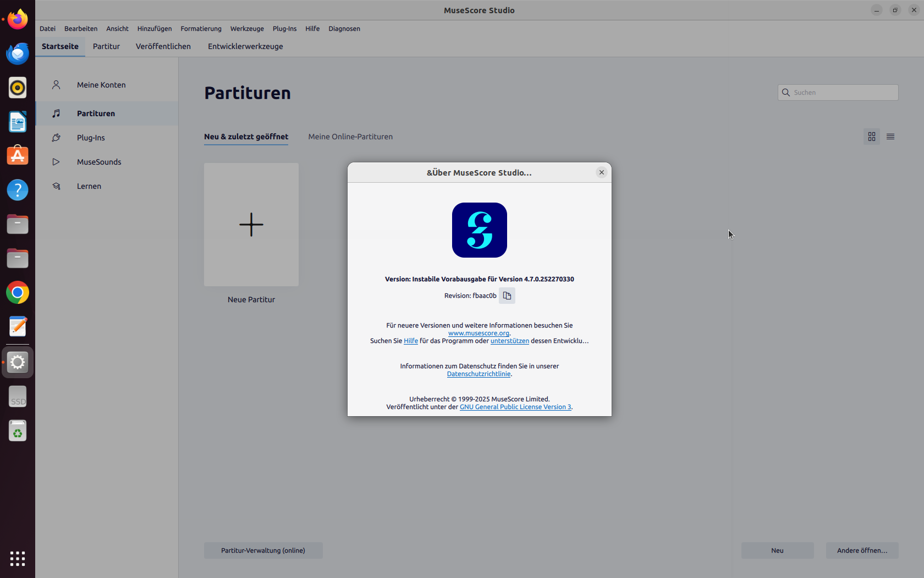
Task: Select the Meine Online-Partituren tab
Action: pos(350,137)
